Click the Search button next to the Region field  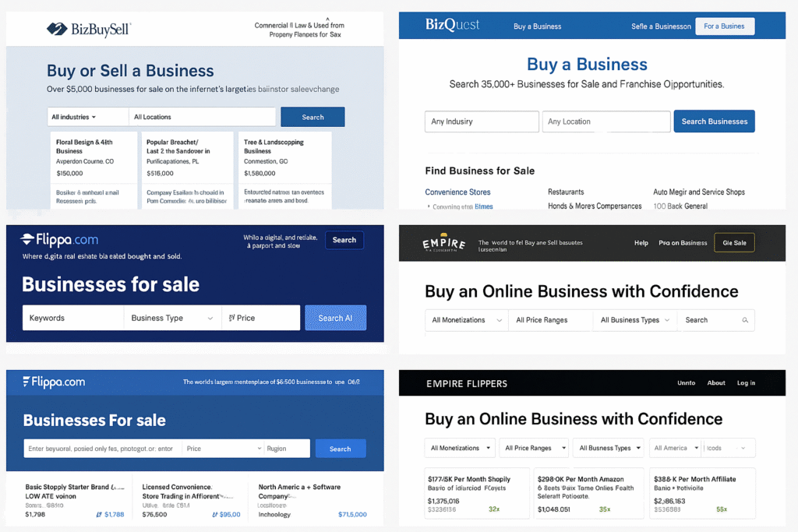(x=340, y=449)
